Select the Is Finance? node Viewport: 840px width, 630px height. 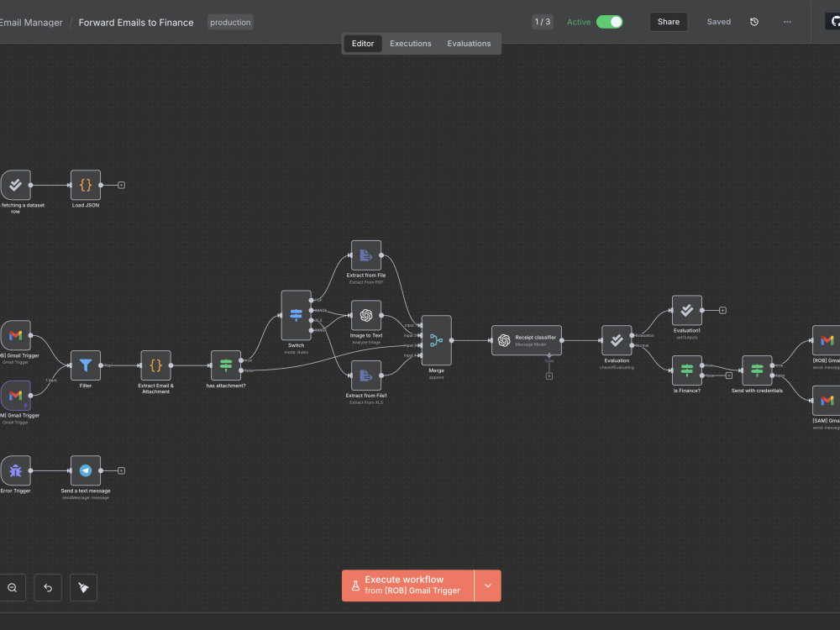click(x=687, y=370)
